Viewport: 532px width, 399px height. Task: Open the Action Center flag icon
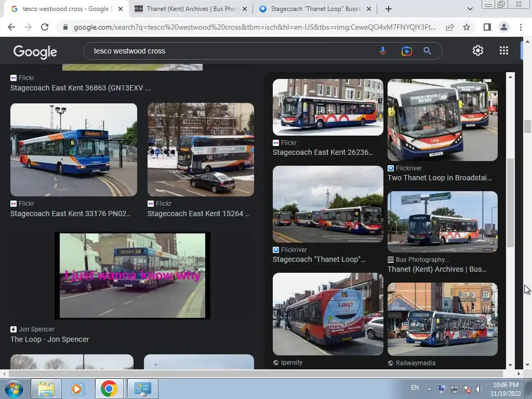pos(467,389)
